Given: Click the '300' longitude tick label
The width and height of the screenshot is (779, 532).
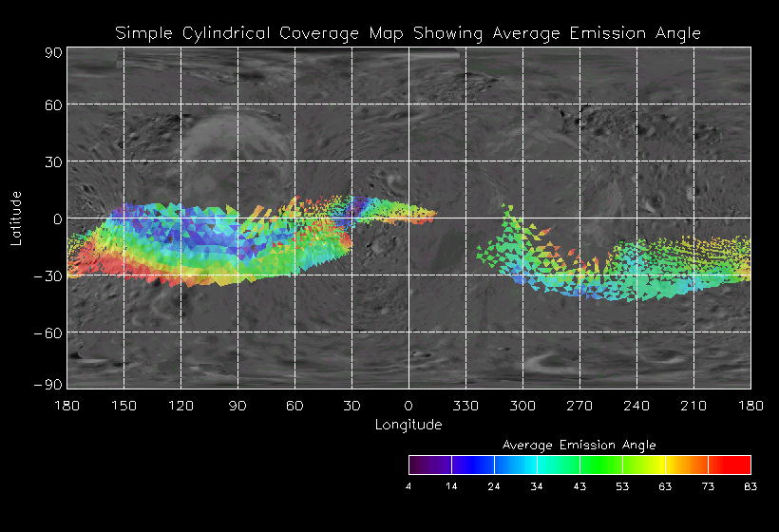Looking at the screenshot, I should click(x=522, y=406).
